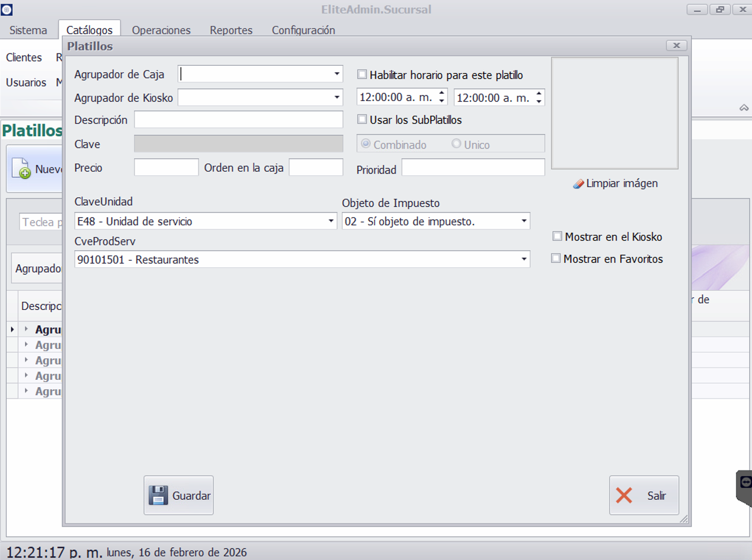Collapse the ribbon with the chevron icon

743,108
